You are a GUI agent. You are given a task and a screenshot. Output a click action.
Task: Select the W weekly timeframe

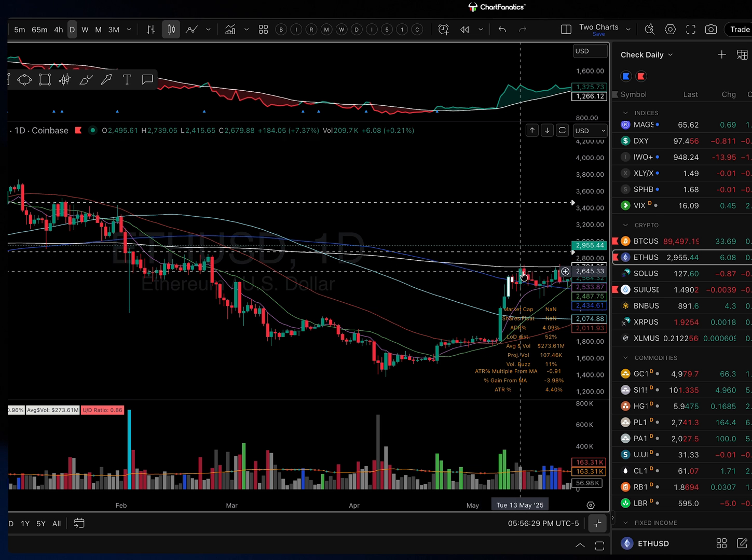pos(85,30)
